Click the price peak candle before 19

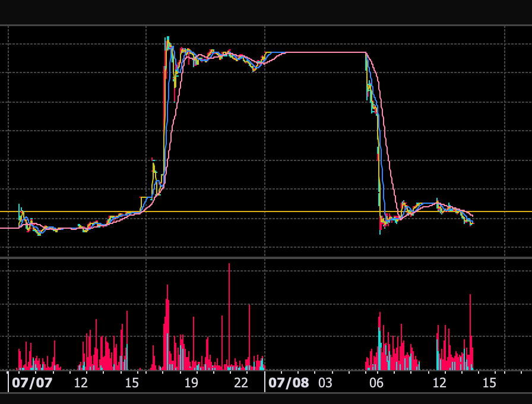[x=167, y=44]
